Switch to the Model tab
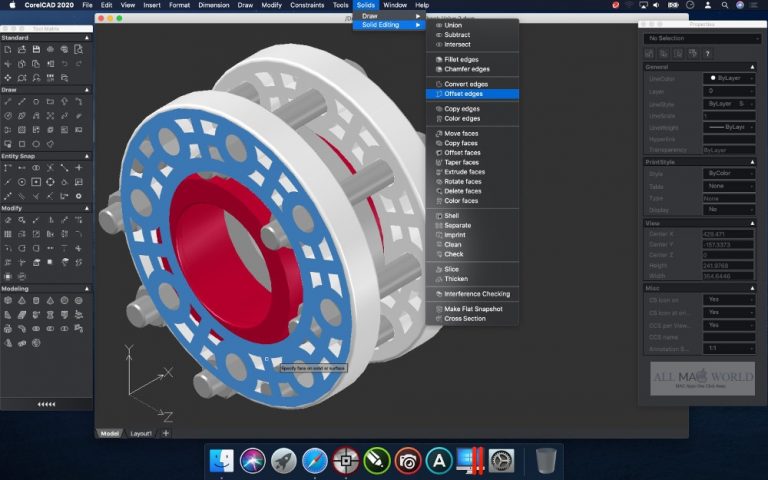Screen dimensions: 768x480 tap(109, 433)
